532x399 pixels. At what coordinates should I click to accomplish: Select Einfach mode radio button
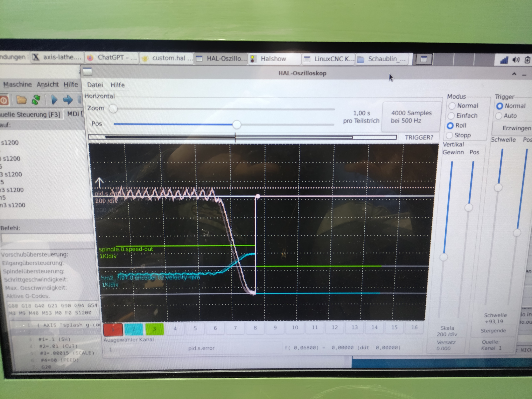click(x=451, y=116)
